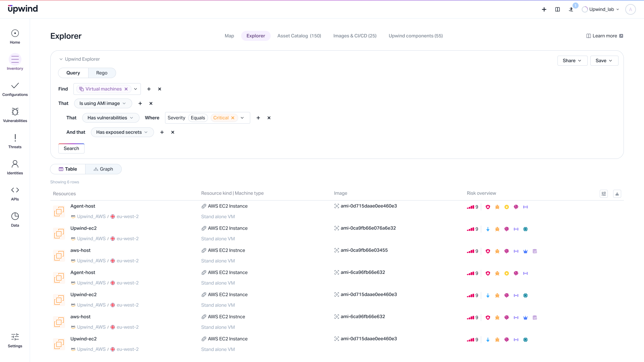Open Has exposed secrets dropdown
The image size is (644, 362).
coord(122,132)
